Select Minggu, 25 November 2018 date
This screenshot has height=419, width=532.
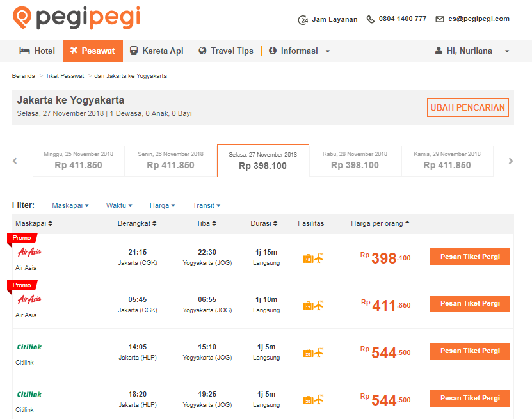pyautogui.click(x=78, y=161)
